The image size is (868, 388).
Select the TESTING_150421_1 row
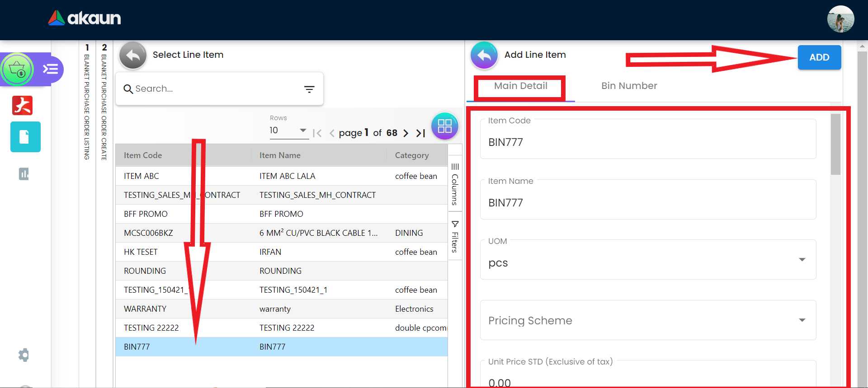point(281,290)
